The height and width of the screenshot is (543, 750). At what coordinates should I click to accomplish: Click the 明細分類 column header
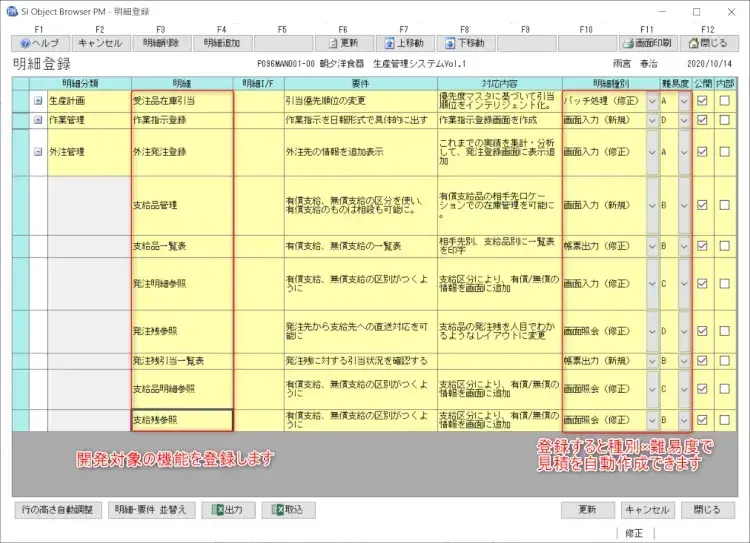80,83
